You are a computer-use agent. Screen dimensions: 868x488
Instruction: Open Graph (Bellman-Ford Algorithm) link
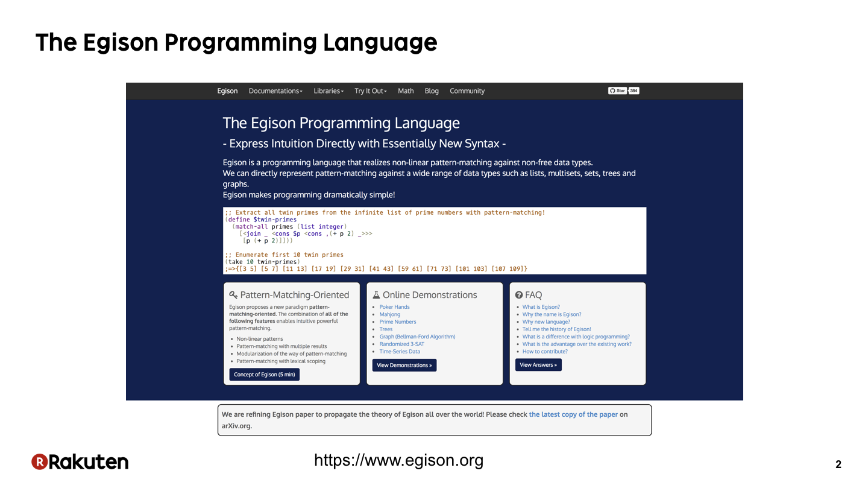point(417,337)
